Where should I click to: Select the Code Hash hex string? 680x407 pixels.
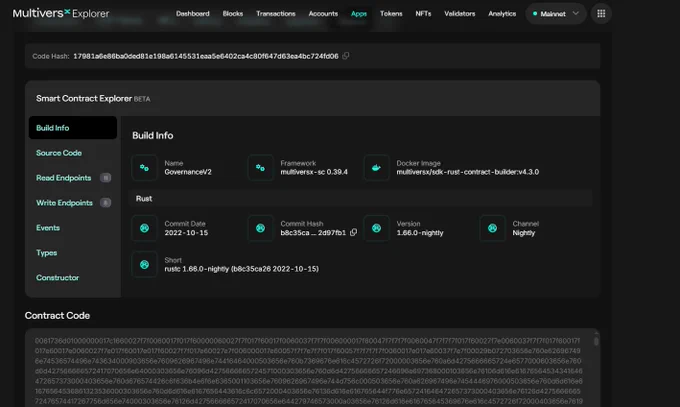[206, 56]
